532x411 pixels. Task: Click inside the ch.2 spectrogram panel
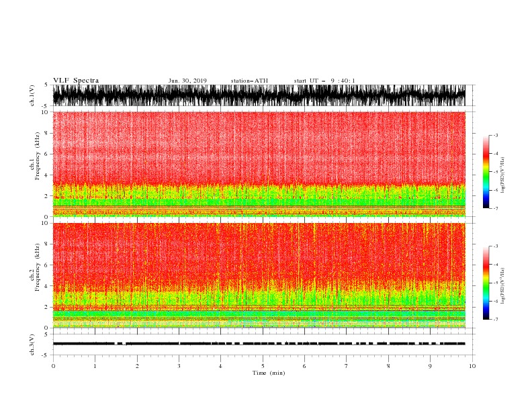(259, 275)
